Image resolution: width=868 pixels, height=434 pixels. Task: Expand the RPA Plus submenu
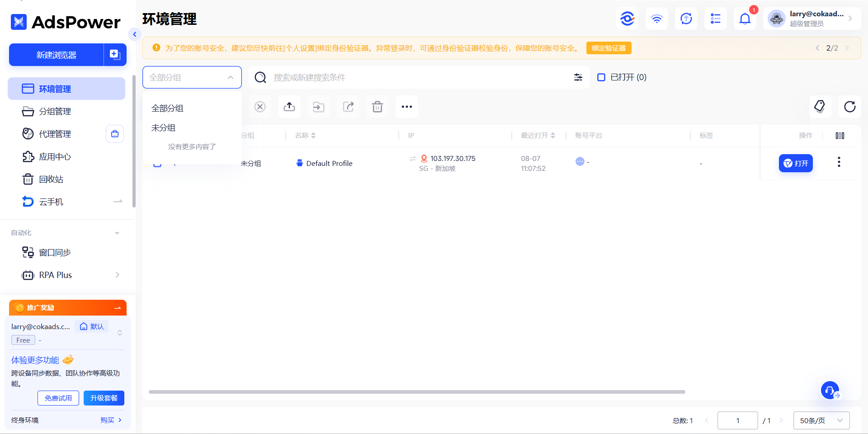click(x=118, y=275)
